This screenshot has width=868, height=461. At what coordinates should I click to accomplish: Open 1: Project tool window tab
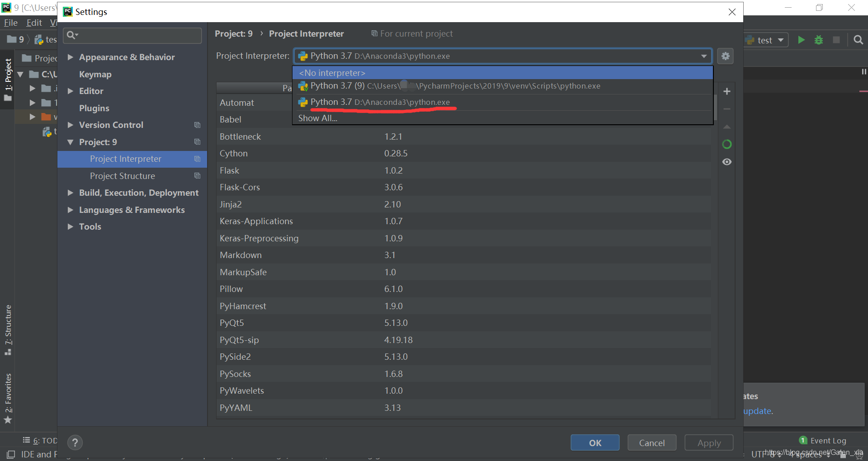(8, 80)
